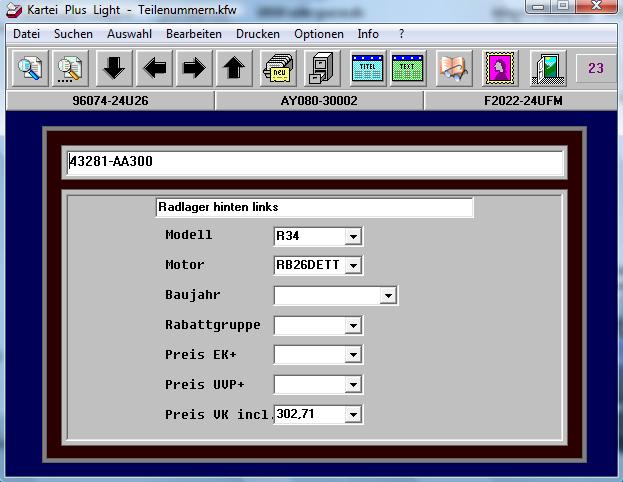The width and height of the screenshot is (623, 482).
Task: Open the Drucken menu
Action: coord(257,34)
